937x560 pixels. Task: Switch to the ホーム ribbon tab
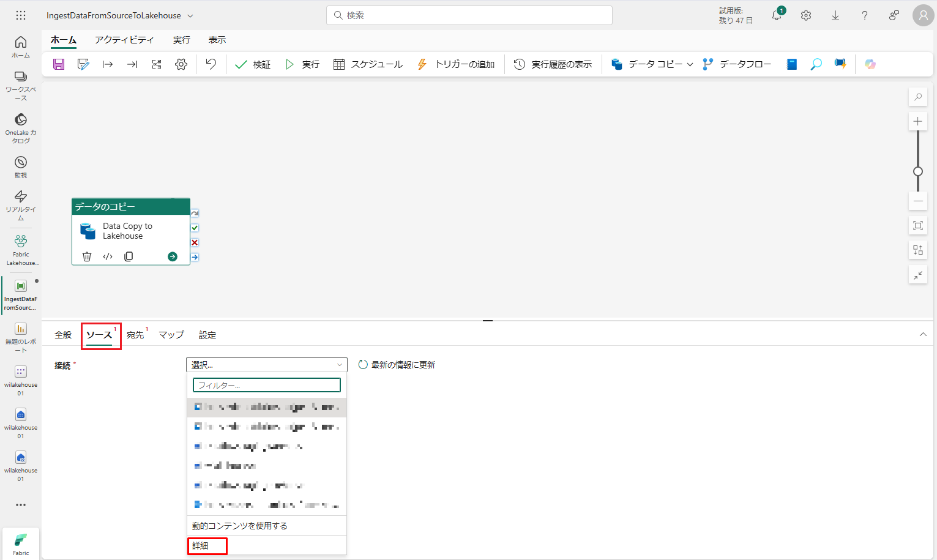[64, 40]
